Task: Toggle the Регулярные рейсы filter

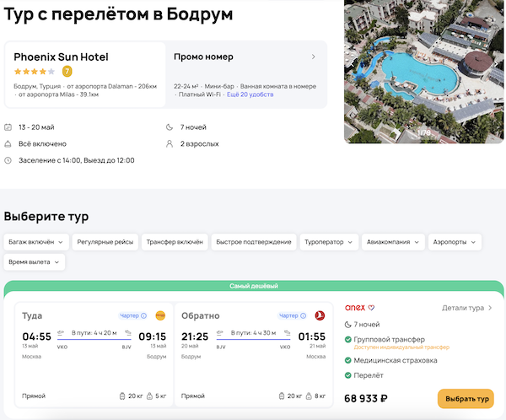Action: click(x=105, y=242)
